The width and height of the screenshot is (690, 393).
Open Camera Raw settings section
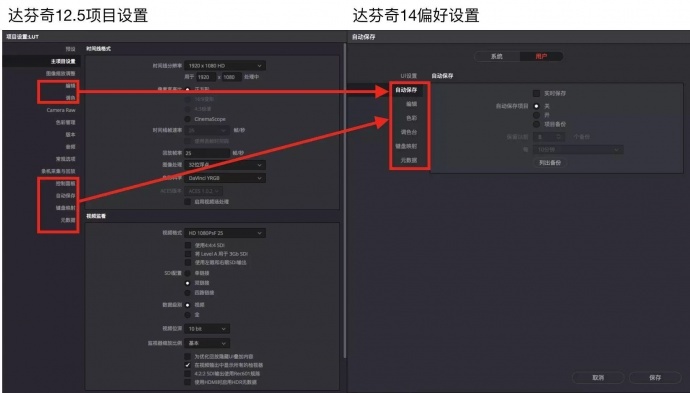[61, 110]
